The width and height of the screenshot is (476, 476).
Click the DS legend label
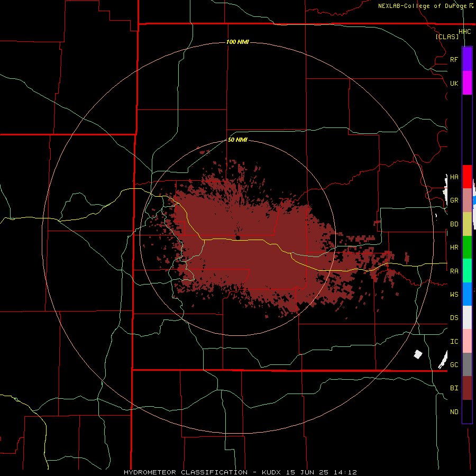(x=454, y=317)
